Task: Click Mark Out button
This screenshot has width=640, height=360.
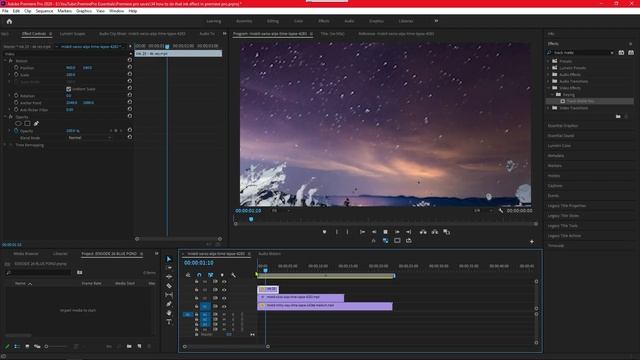Action: click(347, 232)
